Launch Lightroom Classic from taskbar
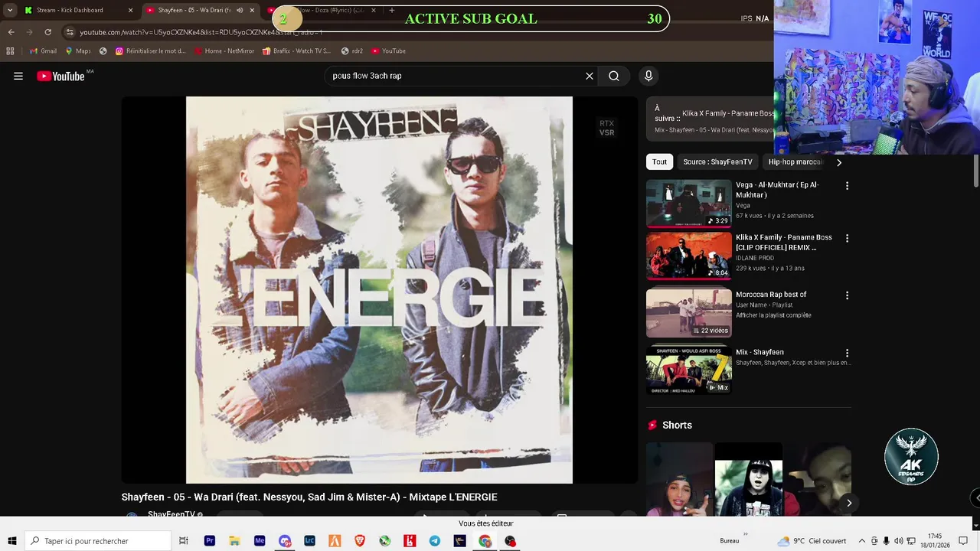 (x=309, y=541)
